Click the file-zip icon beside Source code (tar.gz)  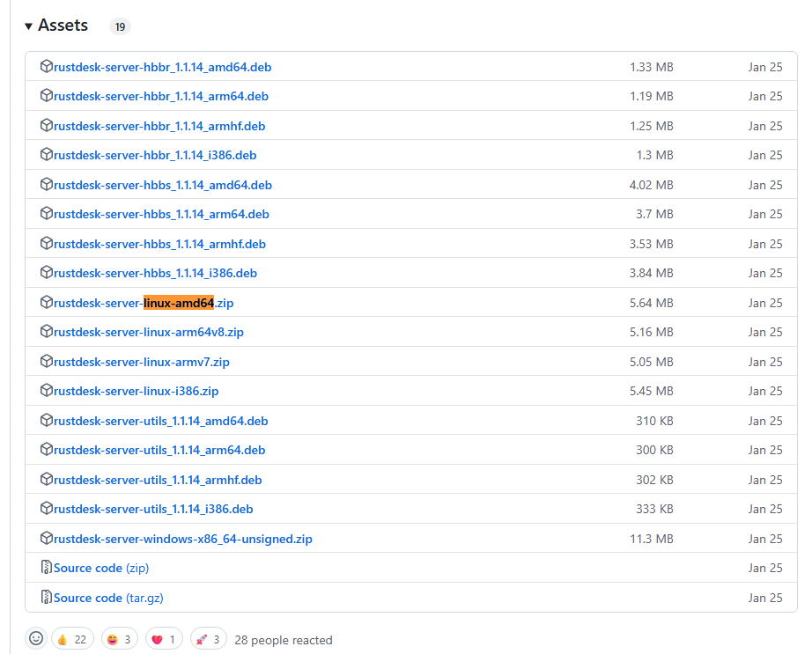point(47,598)
